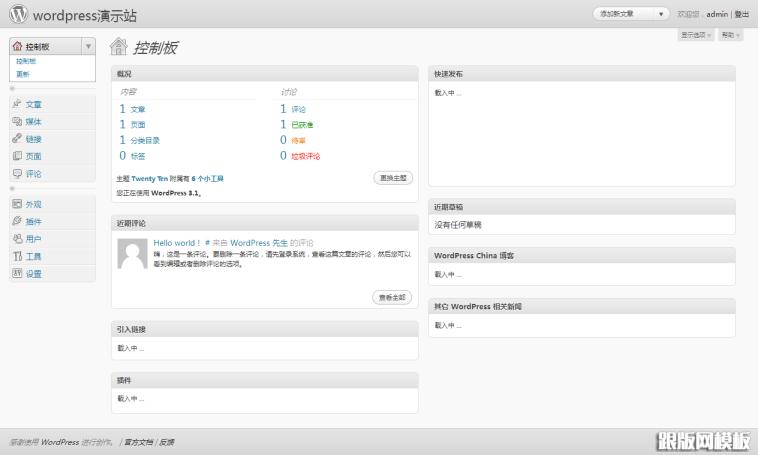Click the media icon for 媒体
The width and height of the screenshot is (758, 455).
(17, 121)
